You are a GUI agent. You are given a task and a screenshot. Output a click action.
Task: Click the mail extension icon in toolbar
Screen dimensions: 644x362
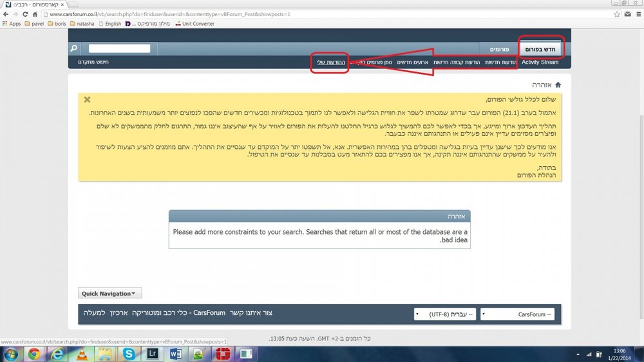627,14
